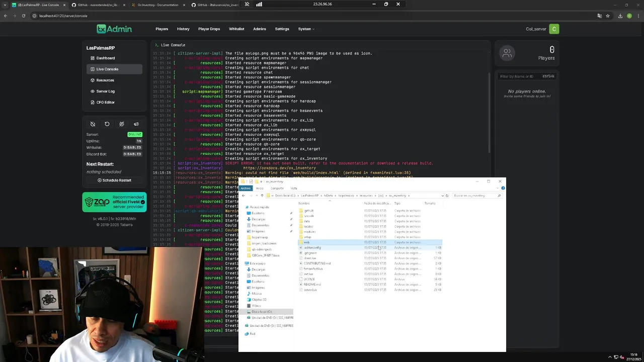Click the txAdmin logo
Image resolution: width=644 pixels, height=362 pixels.
click(x=114, y=29)
